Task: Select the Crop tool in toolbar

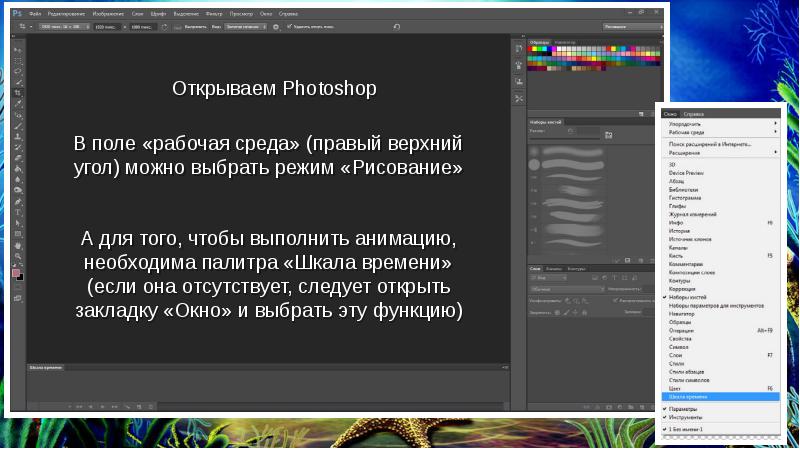Action: [18, 93]
